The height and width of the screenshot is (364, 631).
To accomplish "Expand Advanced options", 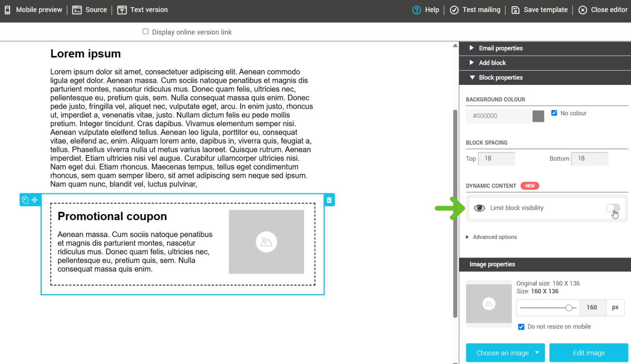I will point(495,237).
